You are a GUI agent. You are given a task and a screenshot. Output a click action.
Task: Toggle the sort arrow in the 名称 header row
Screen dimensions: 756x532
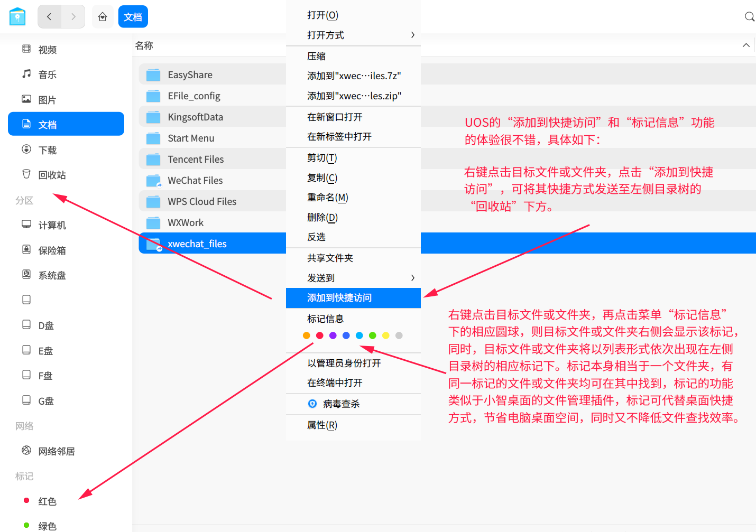(x=746, y=45)
